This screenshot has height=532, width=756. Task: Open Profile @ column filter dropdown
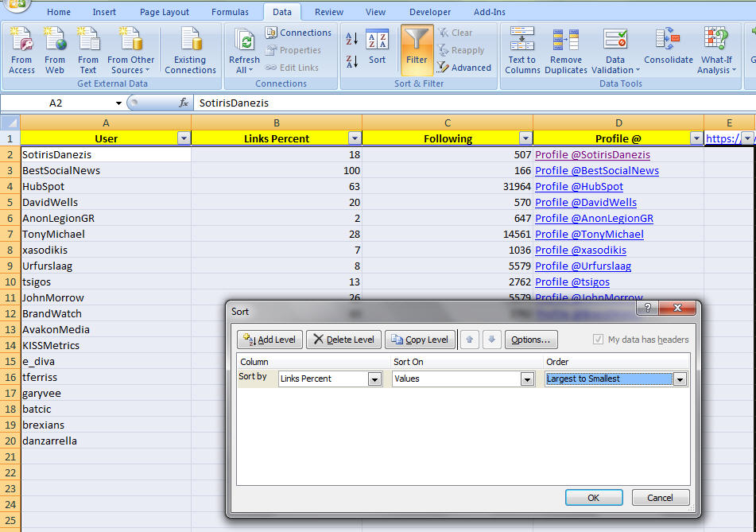696,138
